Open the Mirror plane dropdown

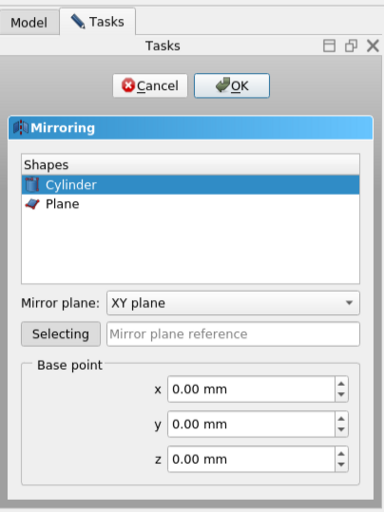[233, 303]
